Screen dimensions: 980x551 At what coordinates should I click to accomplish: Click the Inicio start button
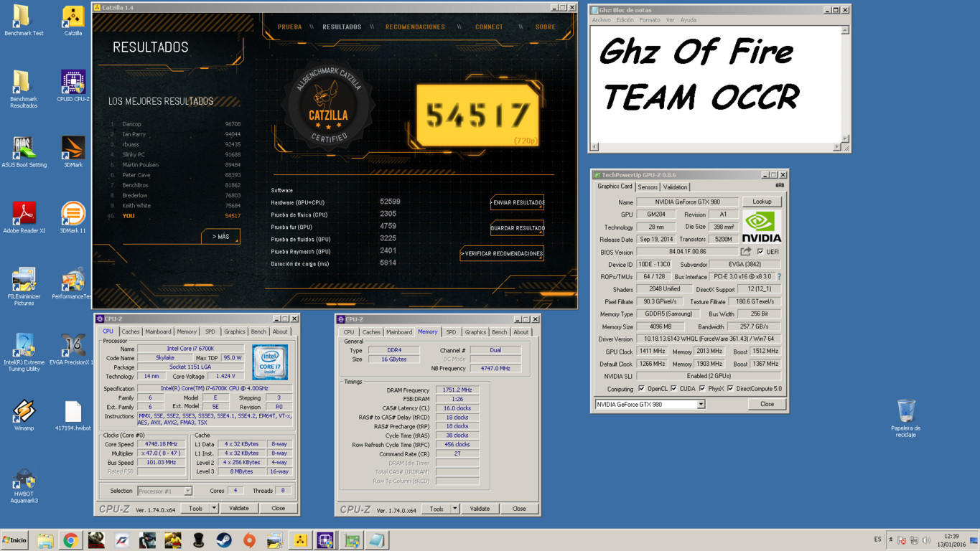coord(14,540)
